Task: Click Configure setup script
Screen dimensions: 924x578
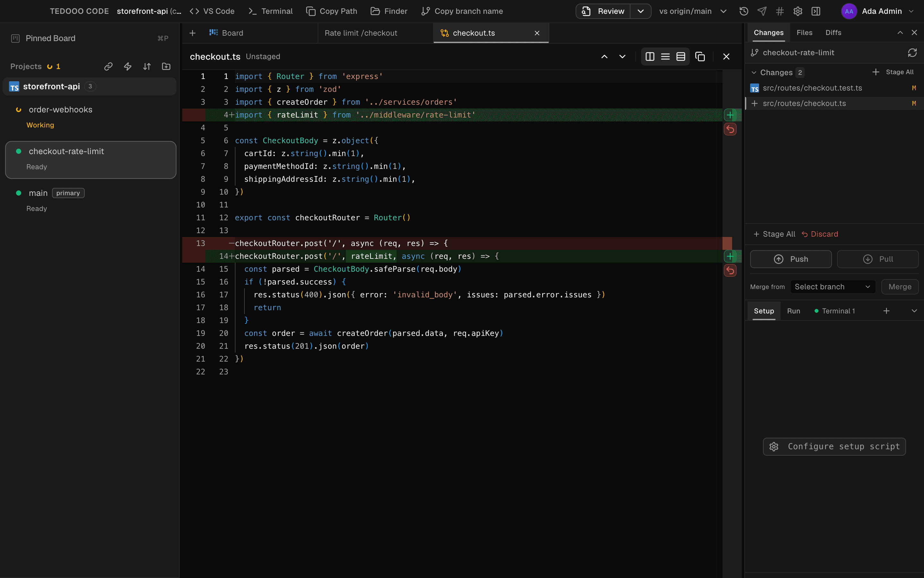Action: [x=834, y=446]
